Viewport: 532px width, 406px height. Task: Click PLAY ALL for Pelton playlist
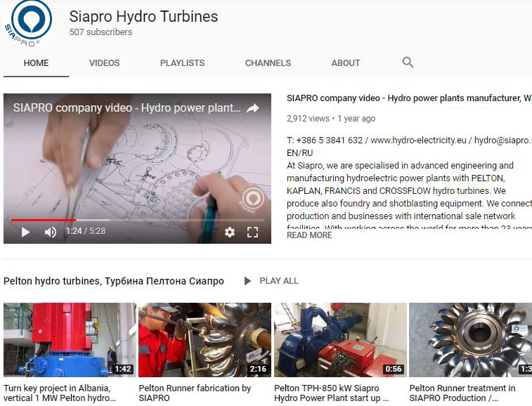(279, 281)
